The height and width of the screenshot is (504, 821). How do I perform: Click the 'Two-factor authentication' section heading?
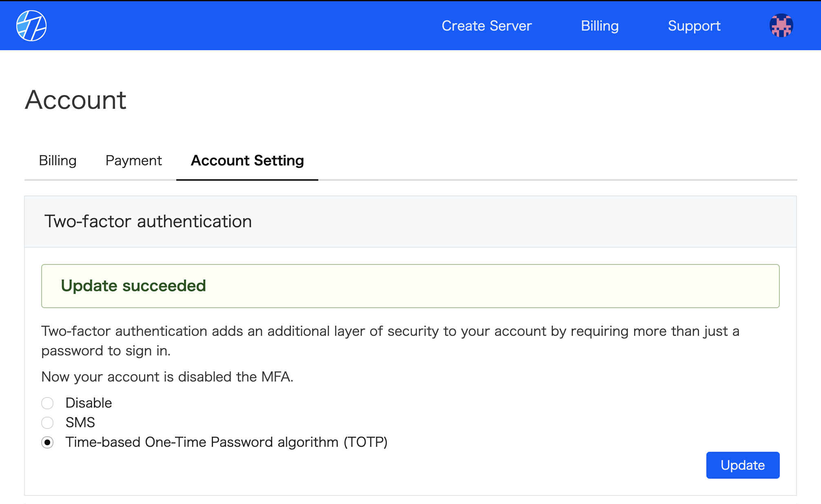click(x=148, y=222)
